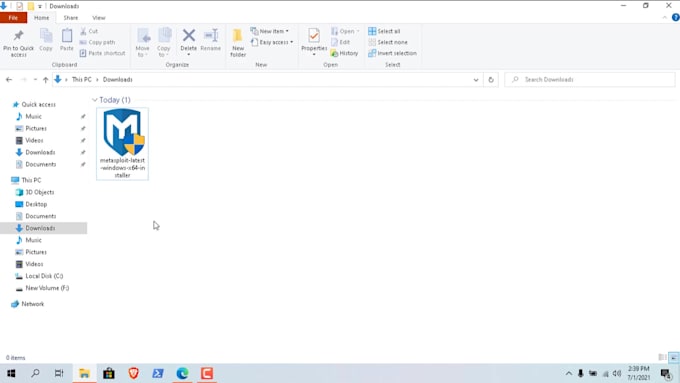
Task: Open the File menu
Action: [13, 18]
